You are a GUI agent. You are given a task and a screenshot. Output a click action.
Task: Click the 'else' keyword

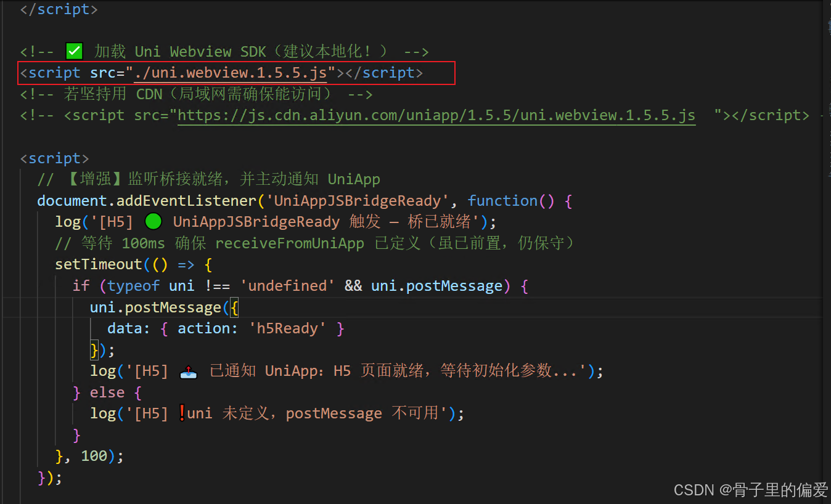(x=107, y=392)
